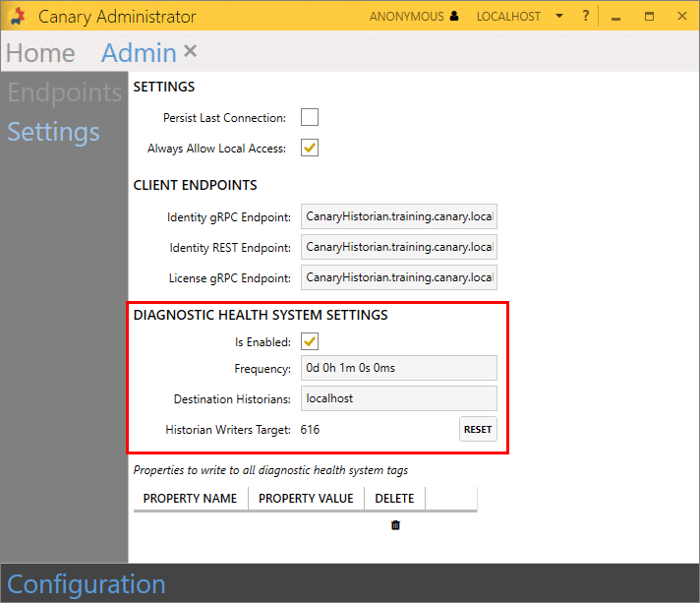Select Settings in the sidebar
700x603 pixels.
tap(54, 132)
